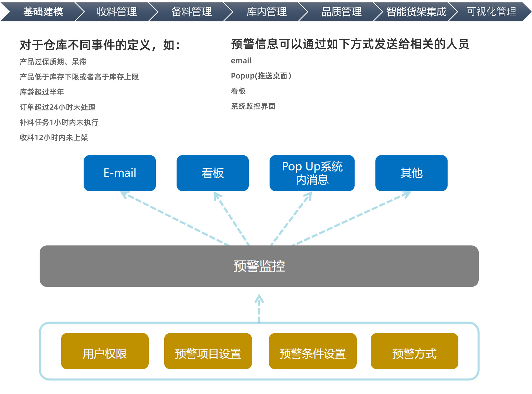Click the 产品过保质期、呆滞 text line
The height and width of the screenshot is (394, 532).
53,62
